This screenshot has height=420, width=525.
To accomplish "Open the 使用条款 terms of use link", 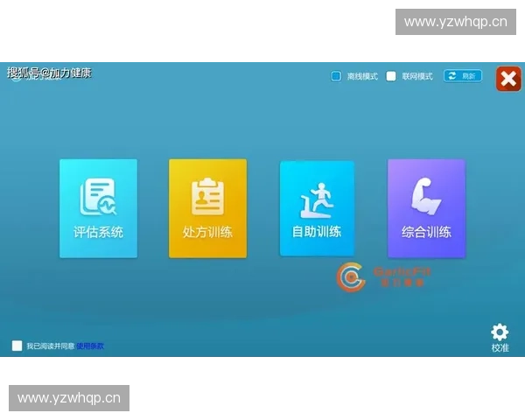I will [90, 346].
